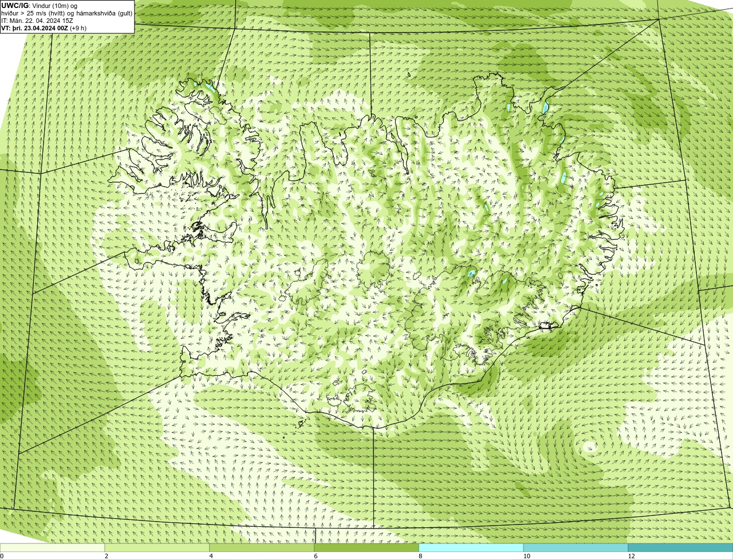Select the teal above-12 m/s color segment
The height and width of the screenshot is (560, 733).
point(680,547)
